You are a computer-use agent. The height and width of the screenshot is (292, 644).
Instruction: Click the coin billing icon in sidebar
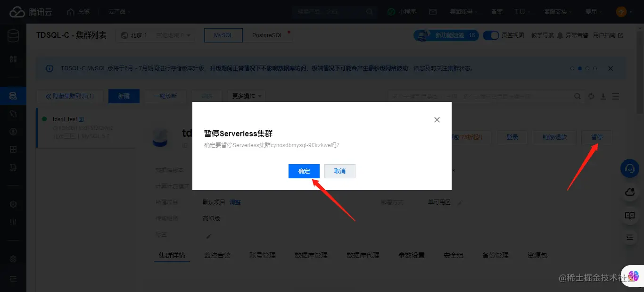pyautogui.click(x=13, y=132)
